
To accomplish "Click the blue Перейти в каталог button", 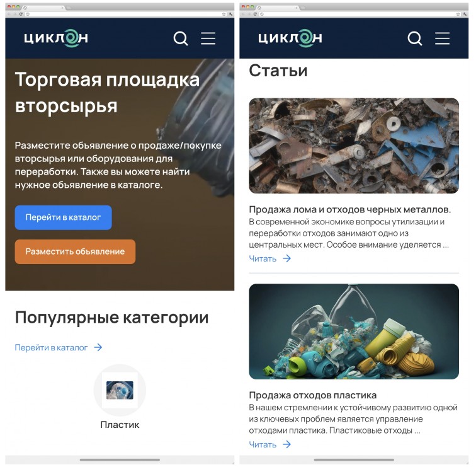I will 63,217.
